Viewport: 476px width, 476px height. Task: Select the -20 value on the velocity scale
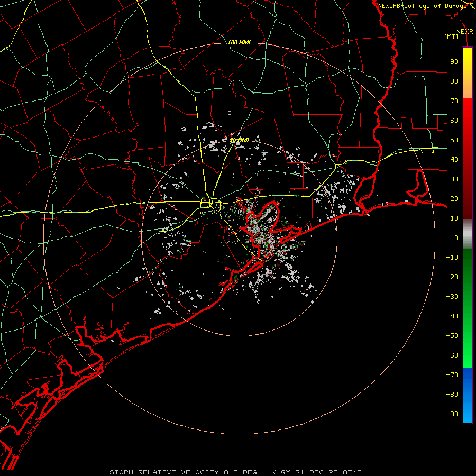pyautogui.click(x=452, y=277)
